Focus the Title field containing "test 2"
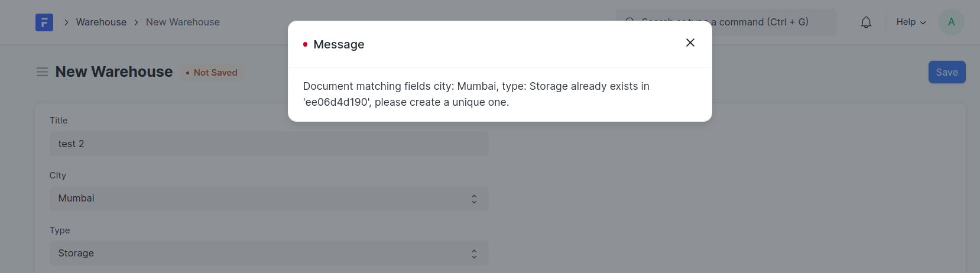Viewport: 980px width, 273px height. [x=269, y=144]
